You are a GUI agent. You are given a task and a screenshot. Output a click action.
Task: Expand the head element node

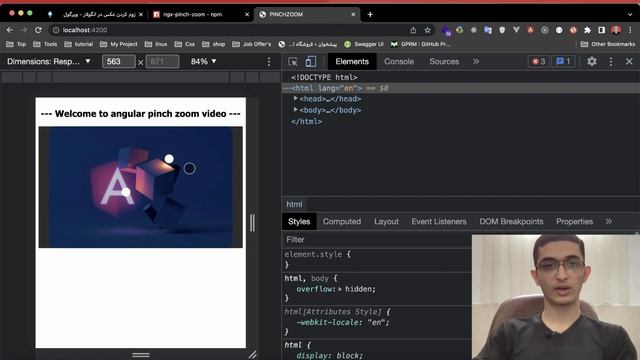[x=295, y=99]
